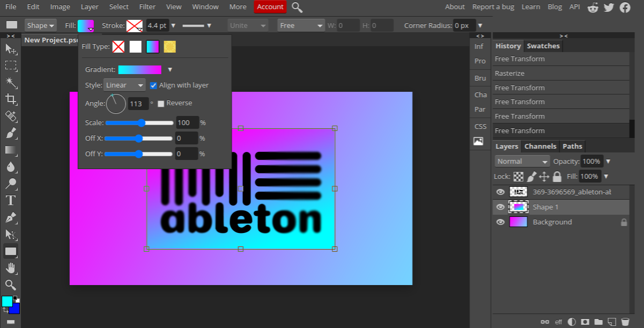Open the Free proportions dropdown

click(x=301, y=25)
